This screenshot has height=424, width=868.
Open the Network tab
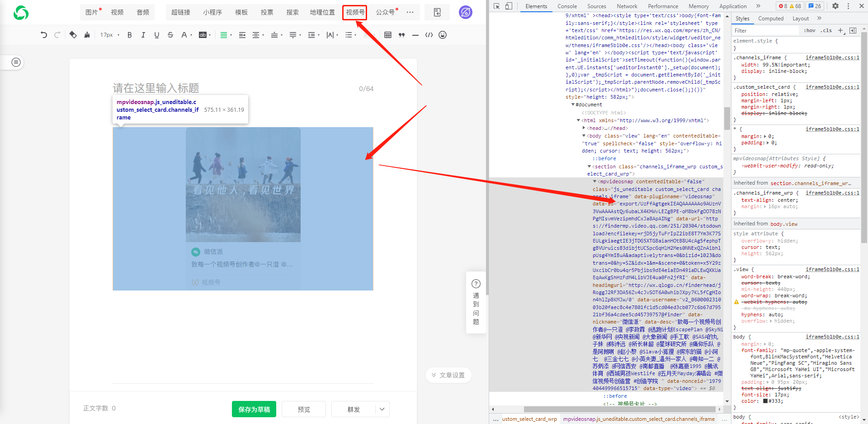tap(627, 6)
